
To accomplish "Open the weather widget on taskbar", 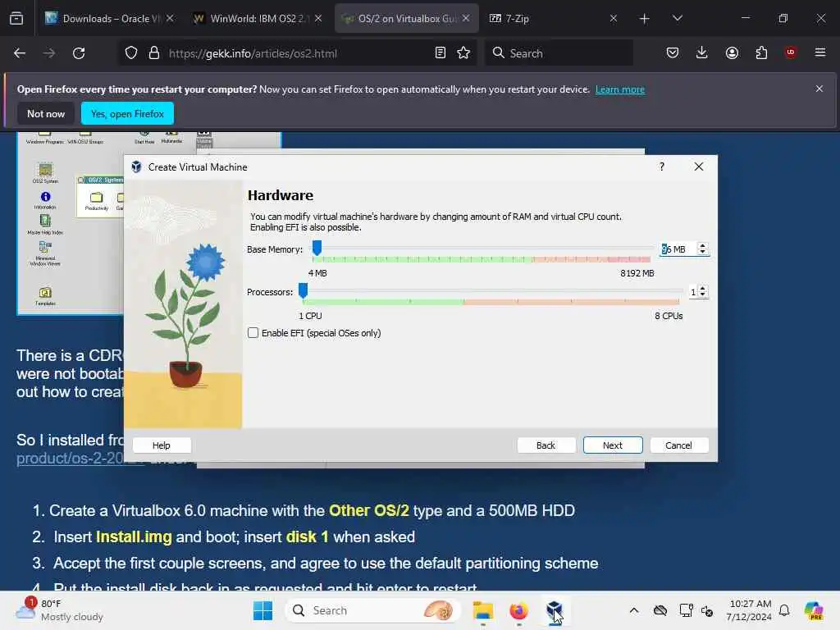I will (x=60, y=610).
